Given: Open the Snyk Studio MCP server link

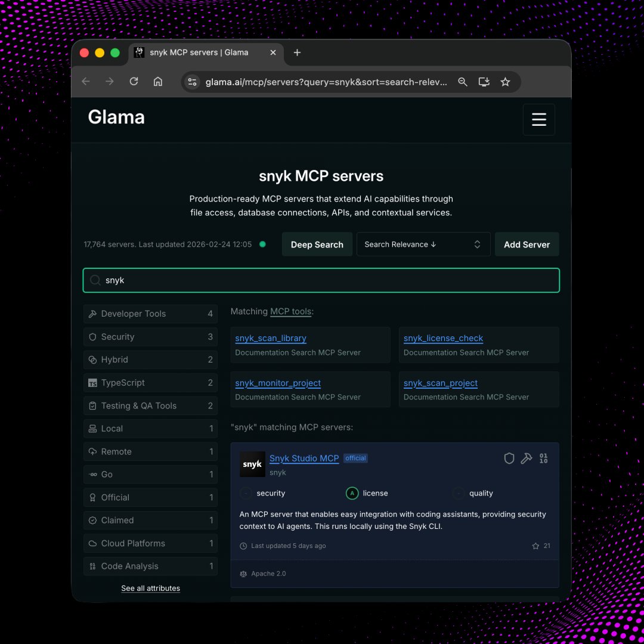Looking at the screenshot, I should 304,459.
